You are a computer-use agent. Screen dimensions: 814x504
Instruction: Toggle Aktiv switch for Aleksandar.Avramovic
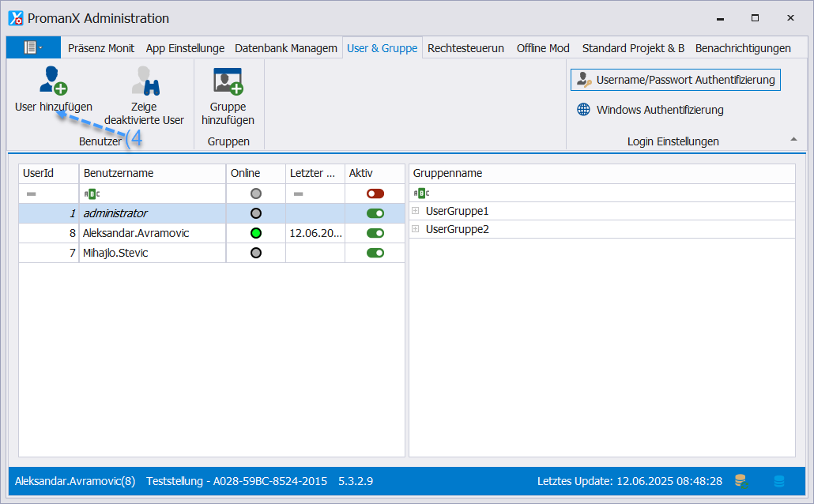[375, 233]
